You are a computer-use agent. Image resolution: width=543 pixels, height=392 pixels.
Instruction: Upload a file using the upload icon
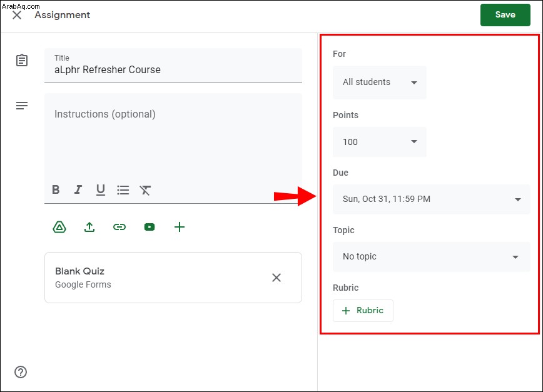[x=89, y=228]
